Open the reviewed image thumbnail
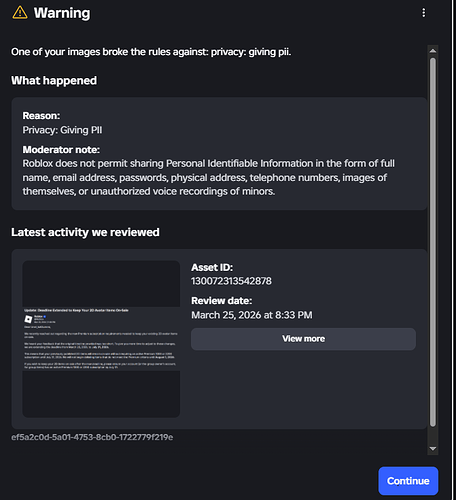Viewport: 456px width, 500px height. pyautogui.click(x=101, y=339)
